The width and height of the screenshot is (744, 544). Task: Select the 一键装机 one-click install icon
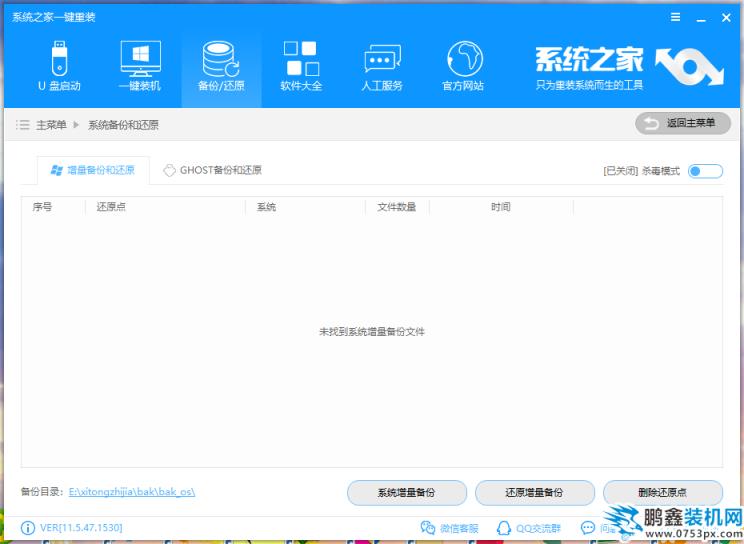point(140,66)
